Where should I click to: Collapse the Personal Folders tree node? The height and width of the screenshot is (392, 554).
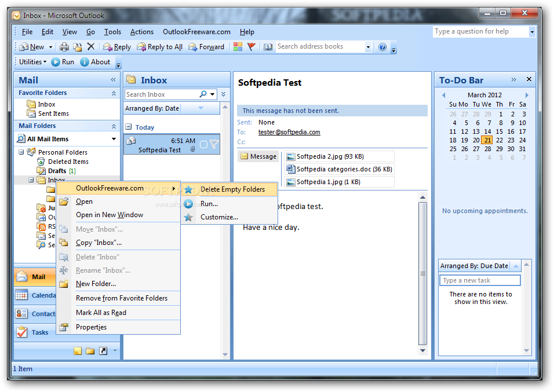(21, 152)
